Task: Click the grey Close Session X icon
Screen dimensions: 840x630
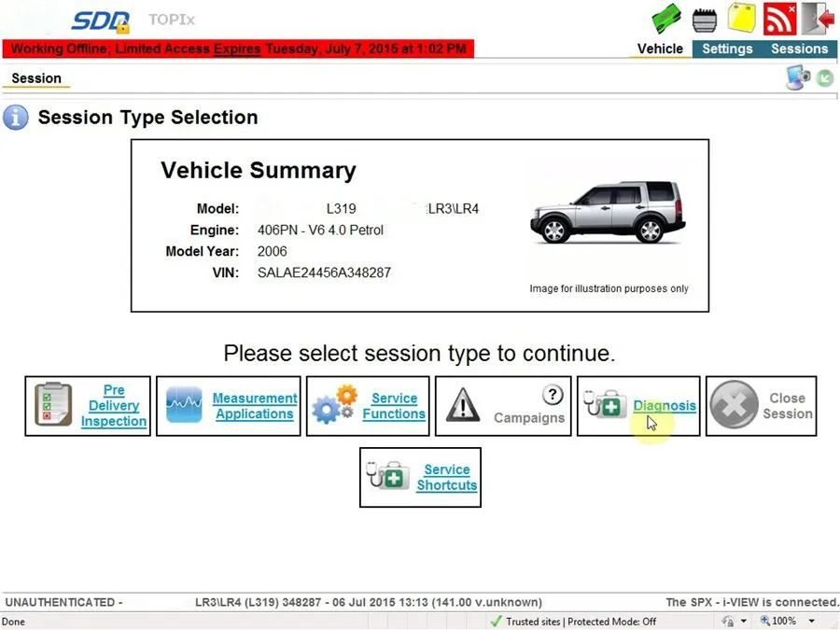Action: coord(734,405)
